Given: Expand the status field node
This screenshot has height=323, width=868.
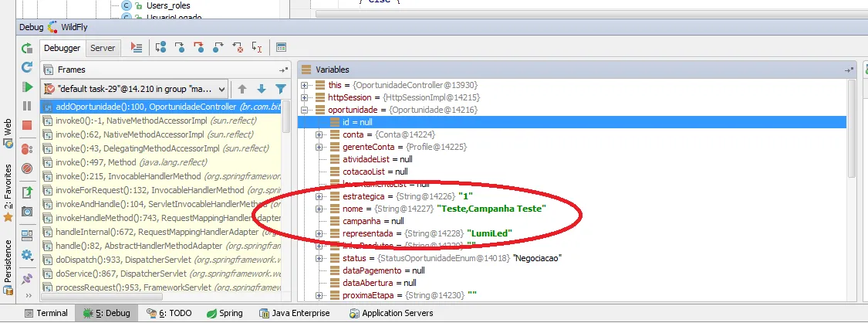Looking at the screenshot, I should pos(319,258).
